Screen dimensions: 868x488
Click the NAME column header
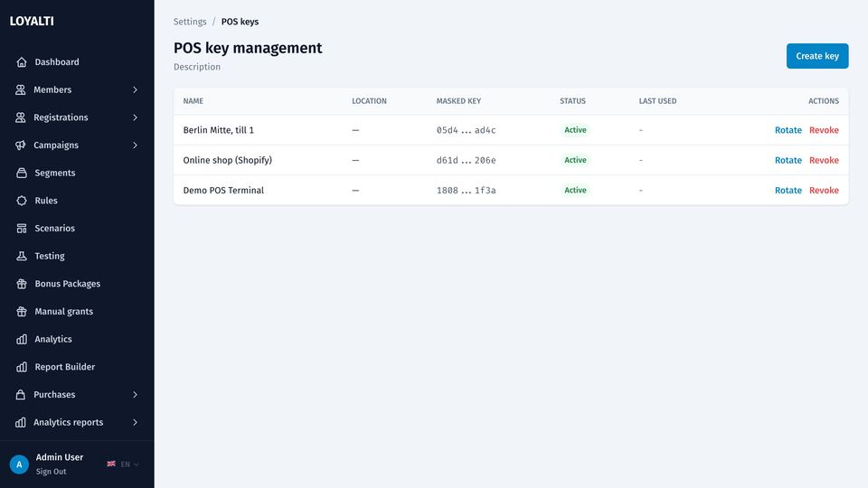(x=193, y=100)
